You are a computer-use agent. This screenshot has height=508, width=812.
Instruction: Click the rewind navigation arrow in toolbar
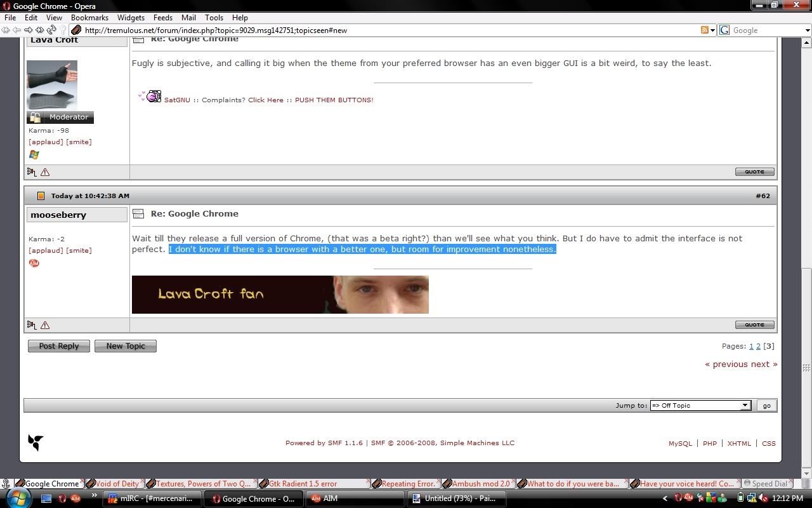(x=6, y=30)
